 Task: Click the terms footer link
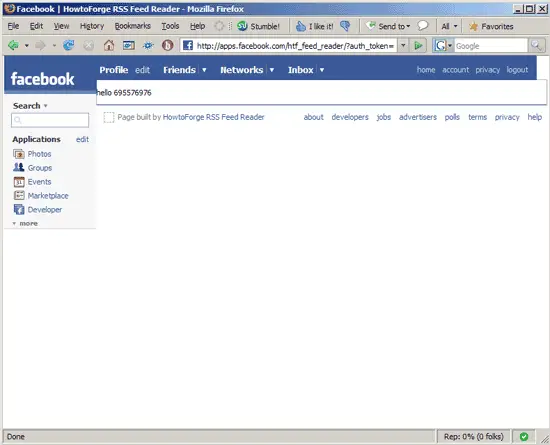point(477,117)
